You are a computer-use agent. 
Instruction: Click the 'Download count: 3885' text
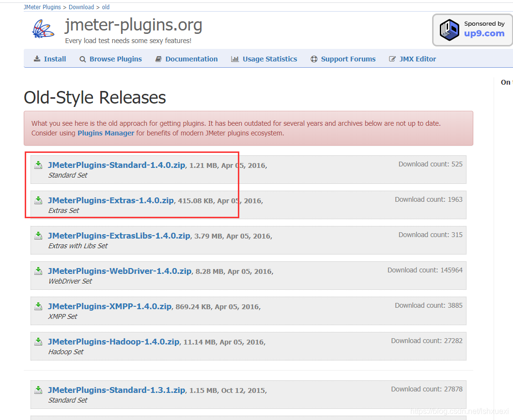[429, 305]
